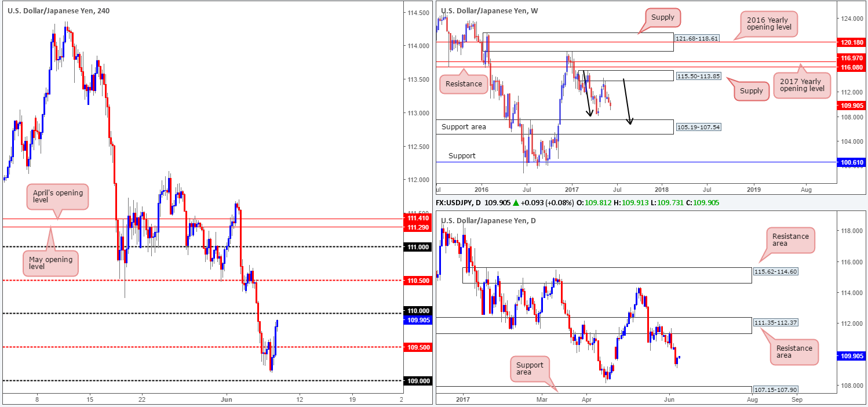Click the weekly chart title U.S. Dollar/Japanese Yen, W
Screen dimensions: 868x407
489,10
